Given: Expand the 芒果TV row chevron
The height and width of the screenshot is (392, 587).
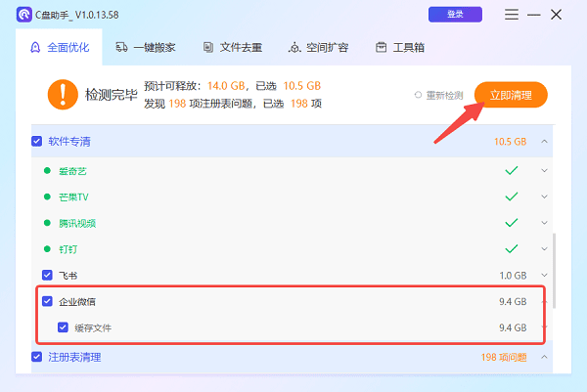Looking at the screenshot, I should (x=544, y=196).
